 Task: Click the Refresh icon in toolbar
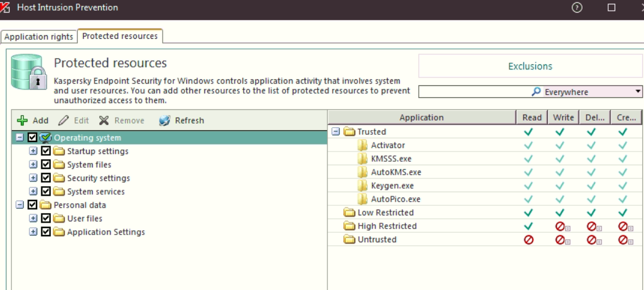(x=164, y=121)
